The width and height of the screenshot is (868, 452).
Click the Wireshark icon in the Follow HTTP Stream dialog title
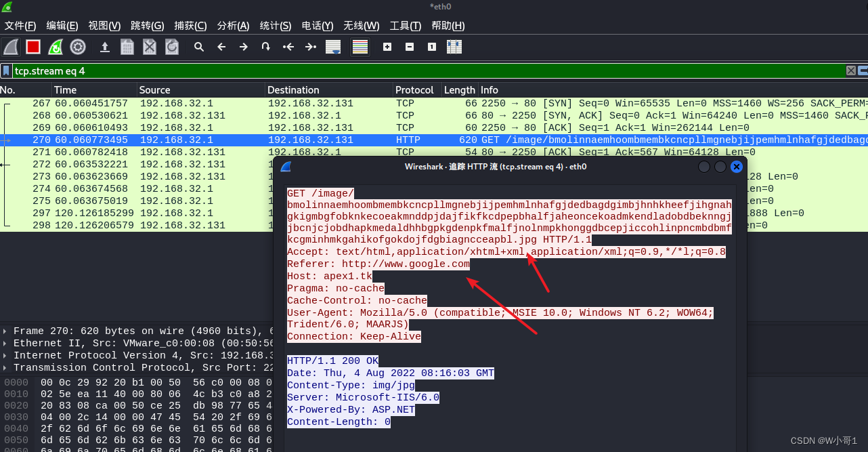click(x=286, y=167)
